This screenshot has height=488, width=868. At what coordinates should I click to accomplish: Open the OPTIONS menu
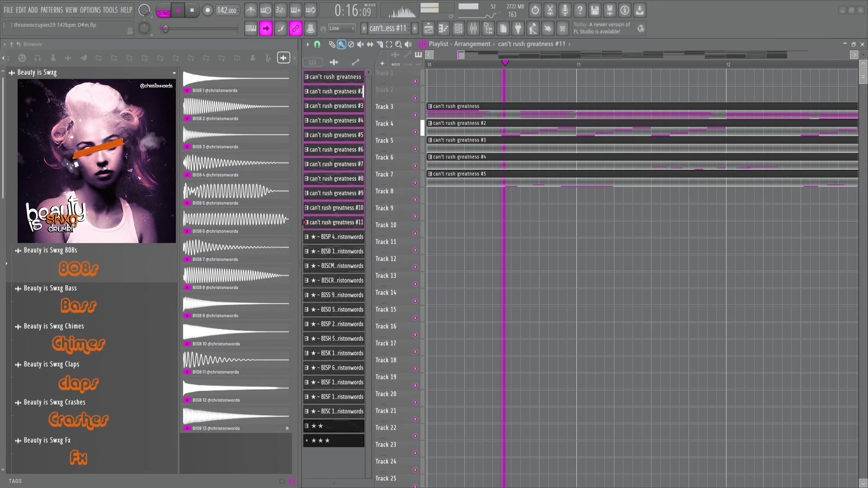point(90,10)
